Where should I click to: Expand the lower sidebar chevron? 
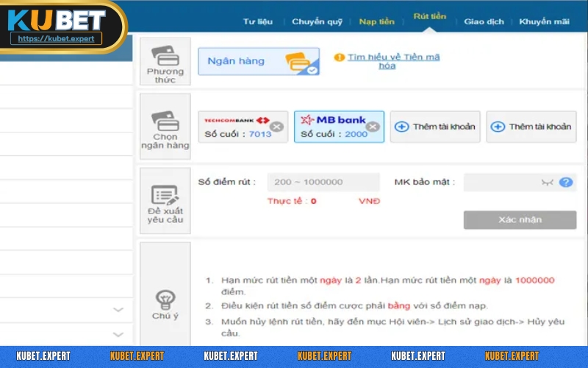118,334
